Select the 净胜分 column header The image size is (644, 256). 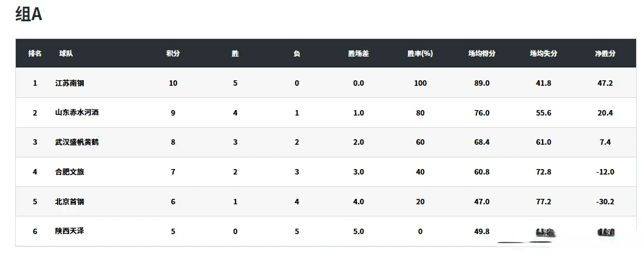pos(605,54)
